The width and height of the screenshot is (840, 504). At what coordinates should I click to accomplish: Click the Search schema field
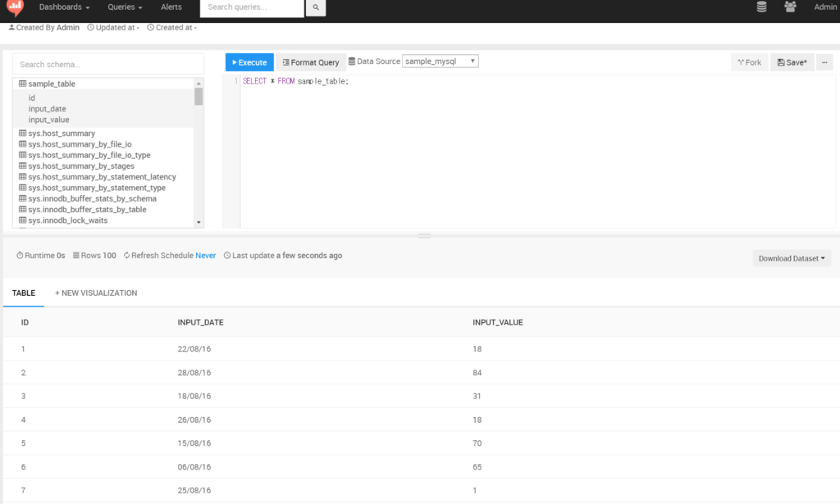tap(108, 64)
